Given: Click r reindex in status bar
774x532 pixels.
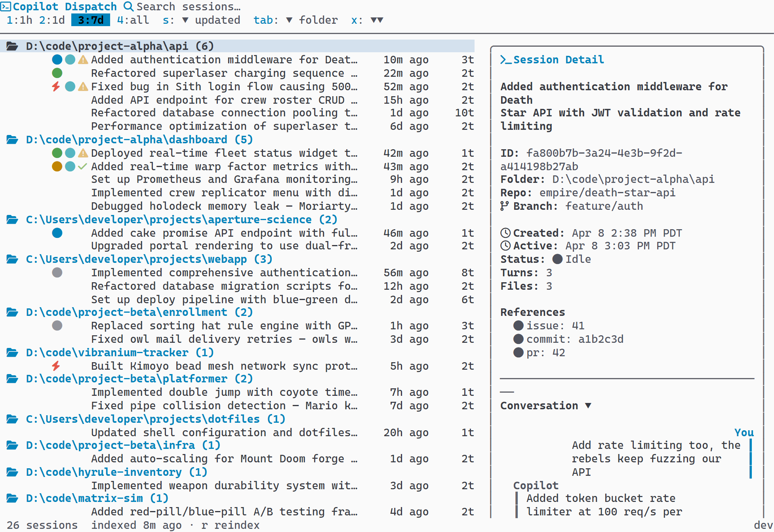Looking at the screenshot, I should coord(231,525).
